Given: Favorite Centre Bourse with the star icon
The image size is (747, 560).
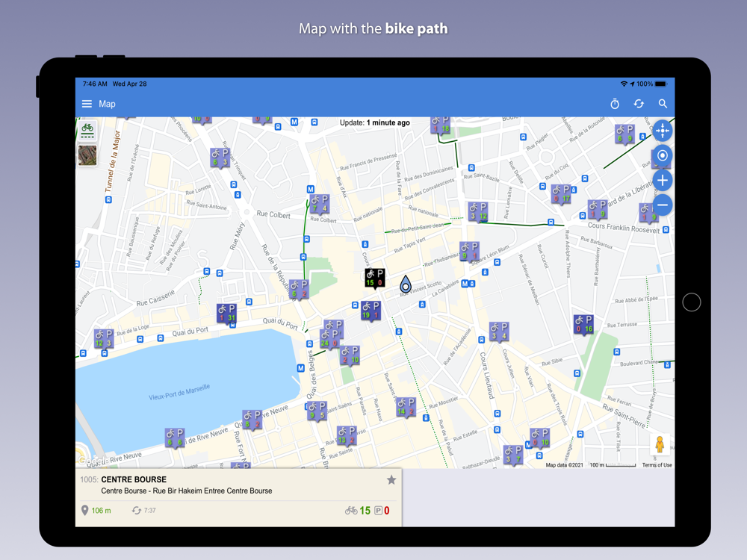Looking at the screenshot, I should click(391, 479).
